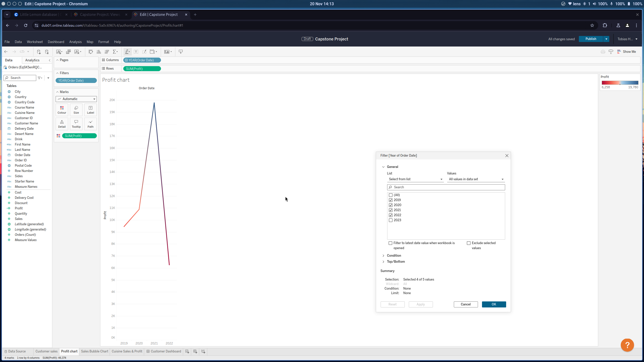Click the Swap Rows and Columns icon

(x=91, y=52)
